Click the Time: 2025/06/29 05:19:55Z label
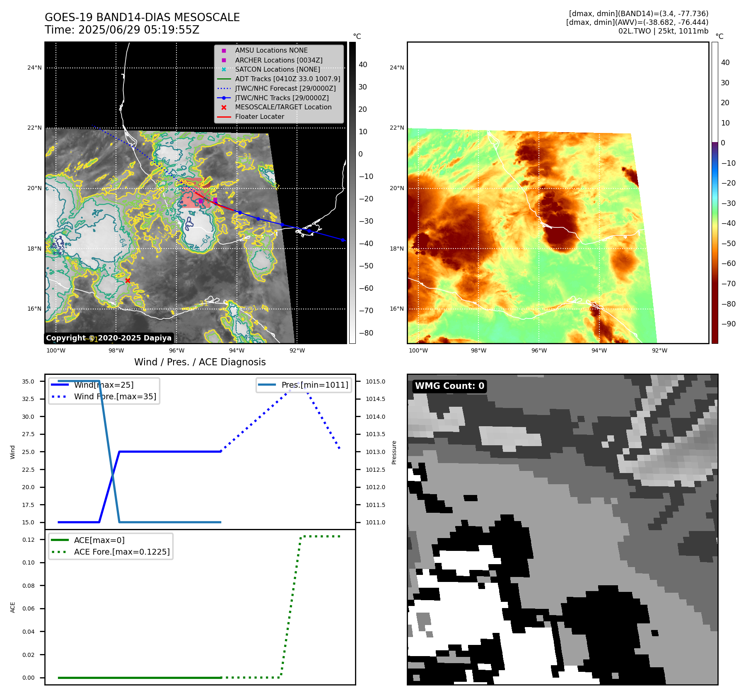The image size is (746, 700). pos(122,30)
